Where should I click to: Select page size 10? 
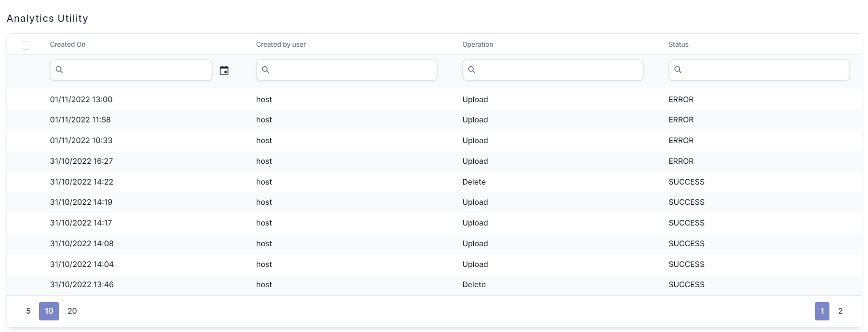pos(49,311)
